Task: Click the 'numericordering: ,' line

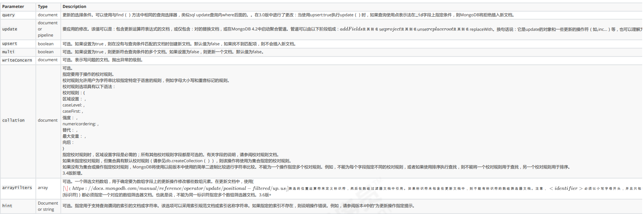Action: tap(81, 124)
